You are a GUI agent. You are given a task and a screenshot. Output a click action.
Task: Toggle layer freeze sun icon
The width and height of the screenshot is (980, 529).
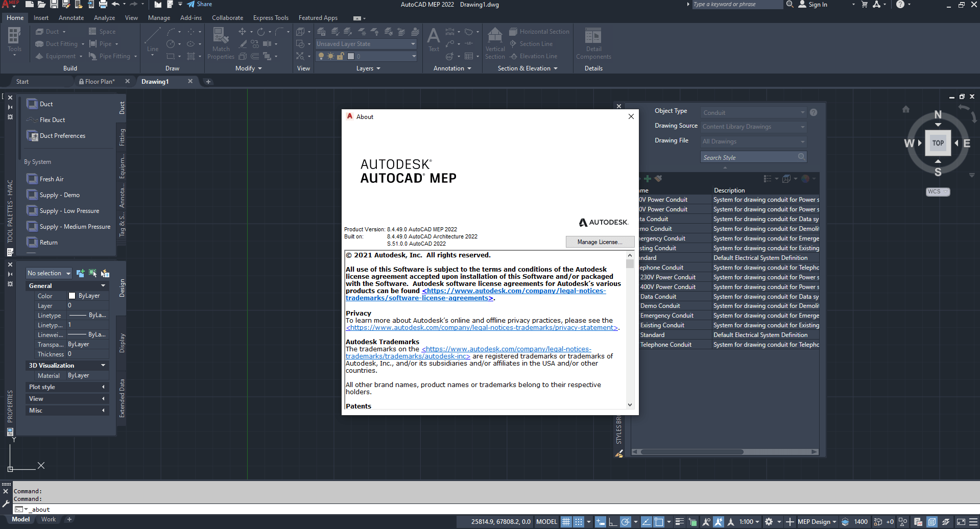pos(330,56)
